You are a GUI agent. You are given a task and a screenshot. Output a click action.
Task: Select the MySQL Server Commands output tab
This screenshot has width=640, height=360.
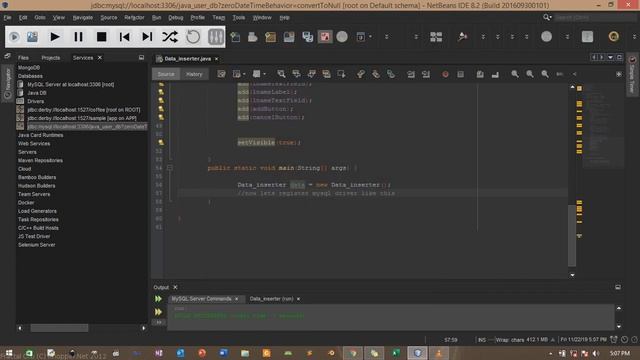click(202, 299)
